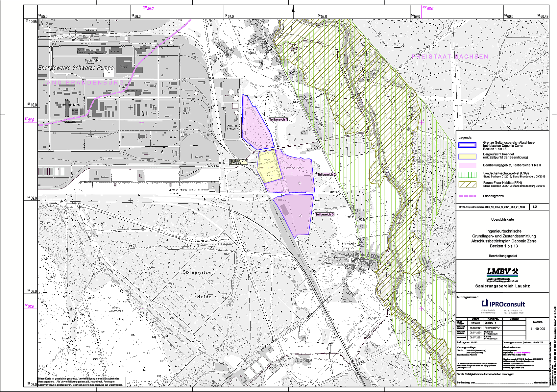Click the Deponie Zerre text on map

(x=294, y=168)
